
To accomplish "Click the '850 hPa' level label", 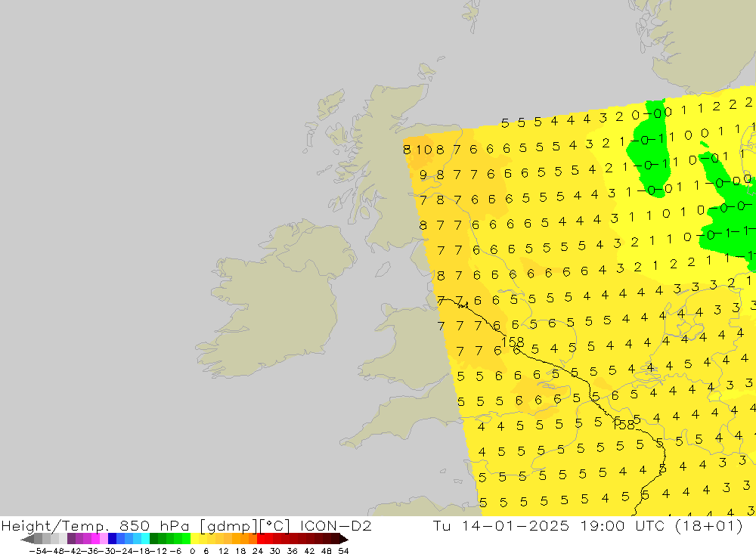I will 154,526.
